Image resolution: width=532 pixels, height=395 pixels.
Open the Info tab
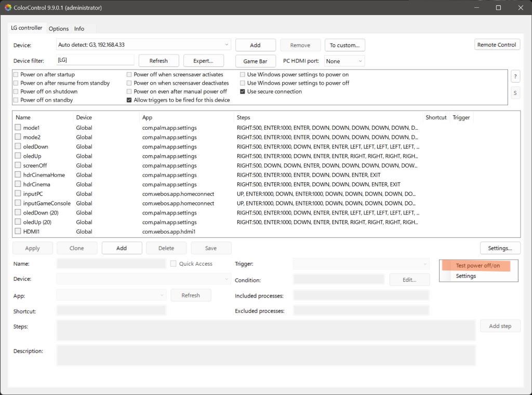(x=79, y=29)
